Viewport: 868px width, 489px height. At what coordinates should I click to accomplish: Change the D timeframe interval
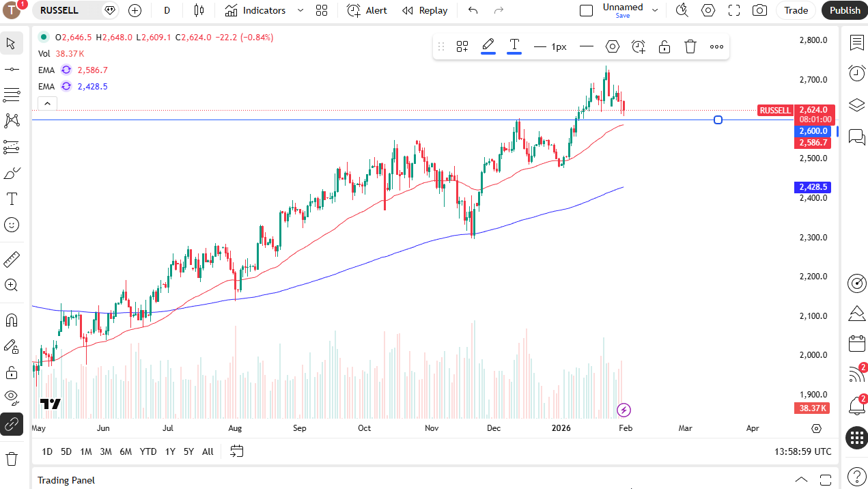[167, 10]
